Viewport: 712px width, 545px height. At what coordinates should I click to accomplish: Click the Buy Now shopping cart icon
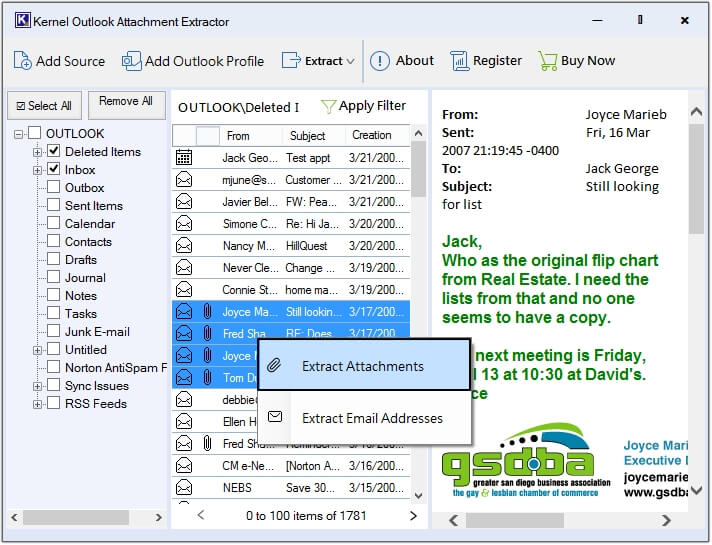[x=548, y=61]
